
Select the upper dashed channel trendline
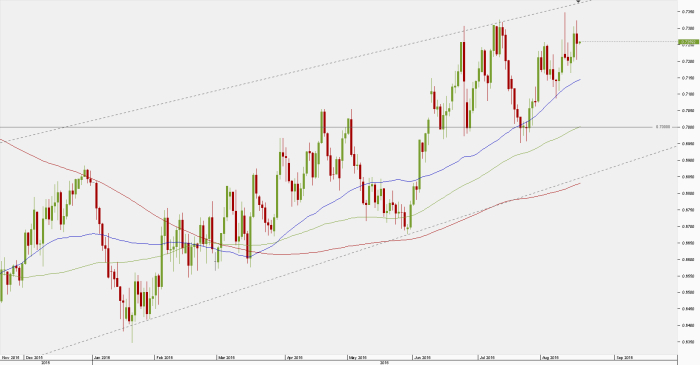coord(312,67)
